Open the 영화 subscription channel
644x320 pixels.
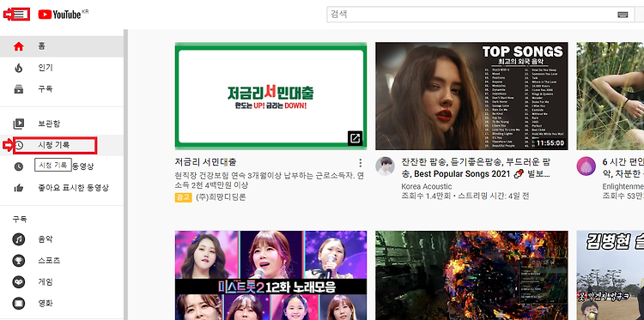pos(62,304)
